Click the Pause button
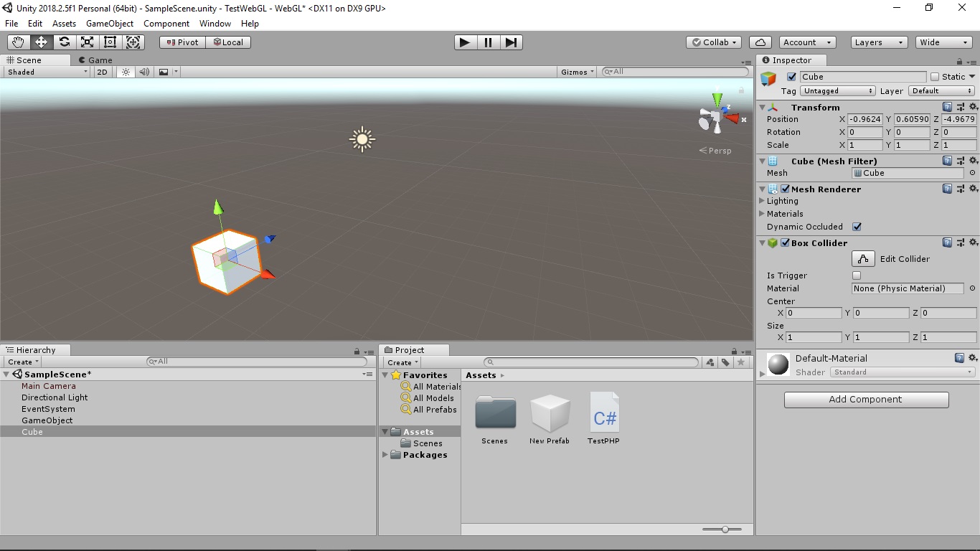980x551 pixels. pos(488,42)
